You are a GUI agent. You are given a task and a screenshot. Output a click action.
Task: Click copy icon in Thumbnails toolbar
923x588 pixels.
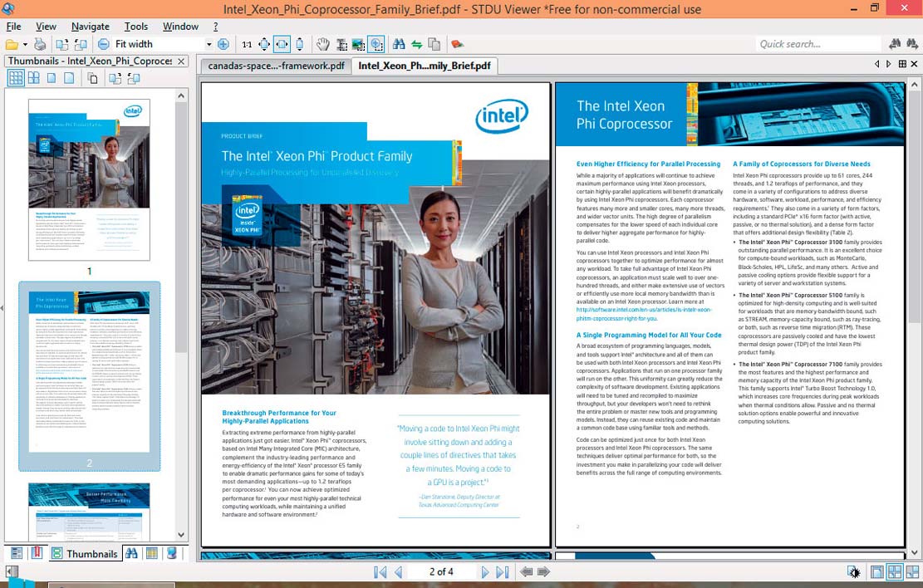click(92, 78)
